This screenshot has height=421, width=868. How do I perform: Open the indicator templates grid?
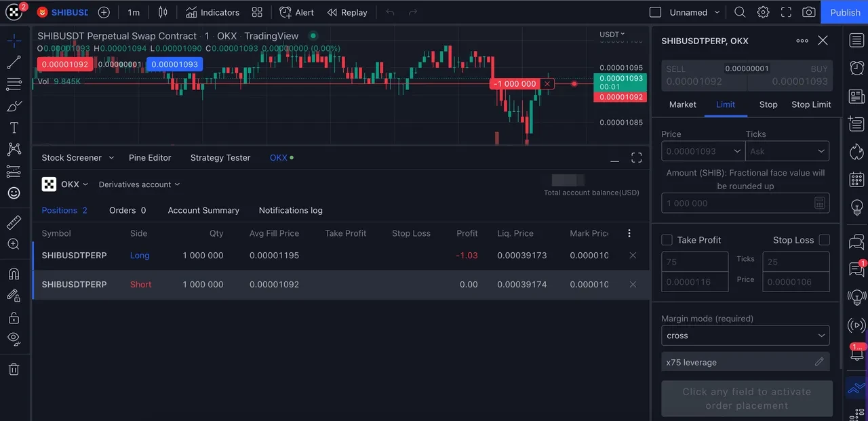point(257,12)
